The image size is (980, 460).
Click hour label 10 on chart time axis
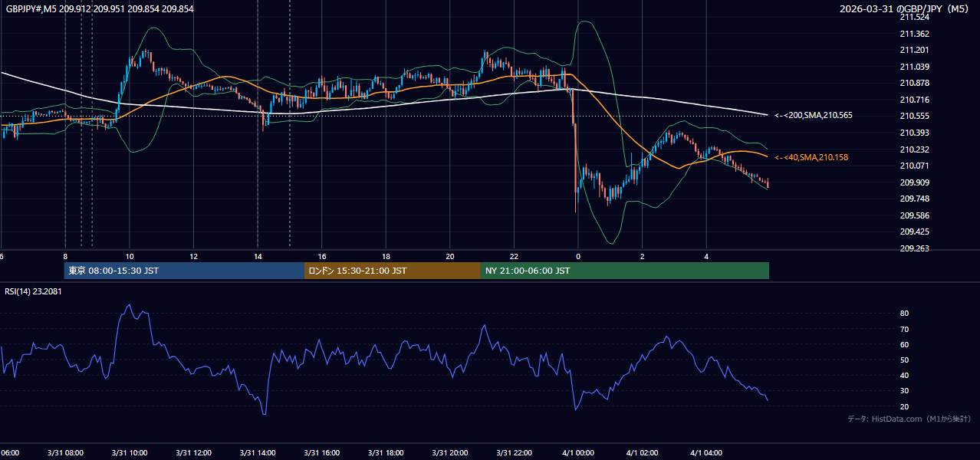(x=130, y=257)
